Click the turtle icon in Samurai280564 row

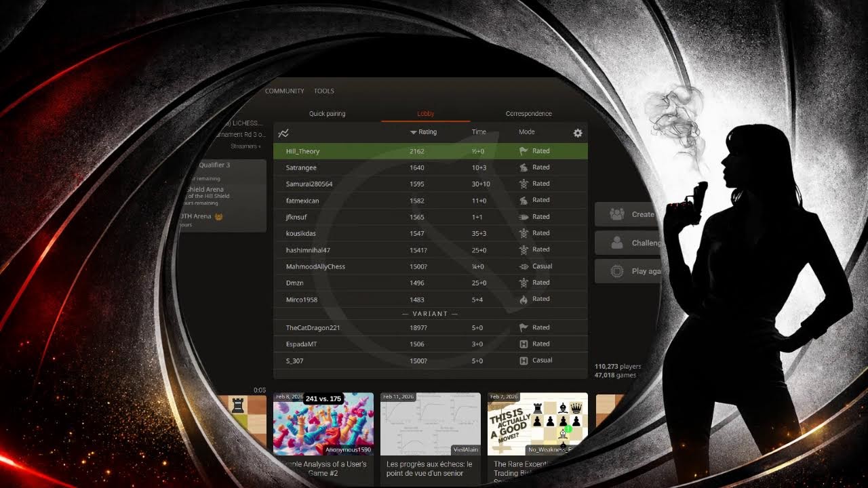524,184
